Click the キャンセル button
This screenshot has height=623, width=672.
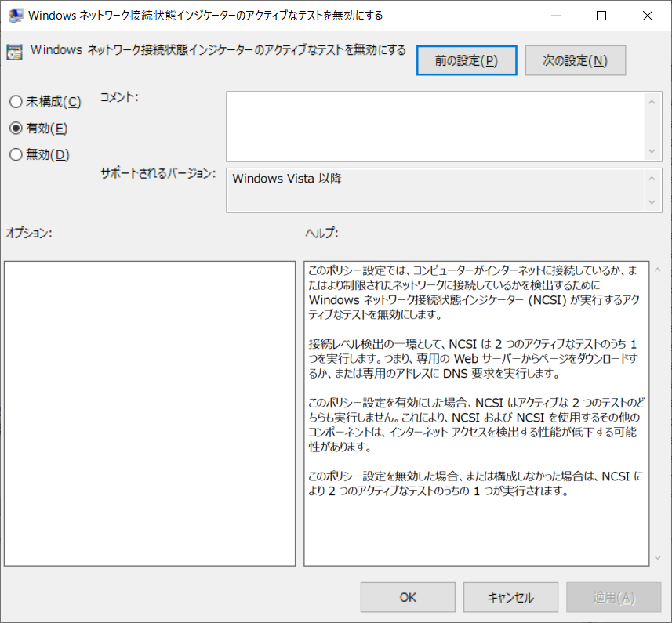click(510, 597)
